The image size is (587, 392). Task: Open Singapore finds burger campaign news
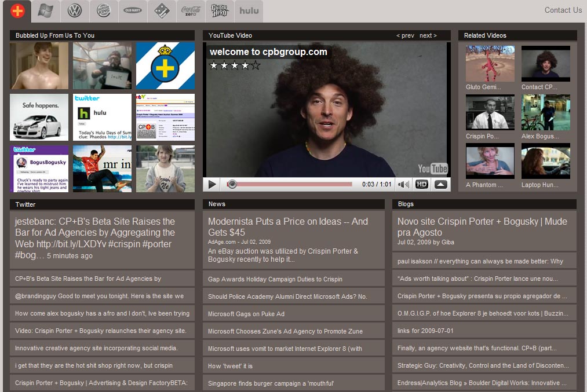click(294, 383)
